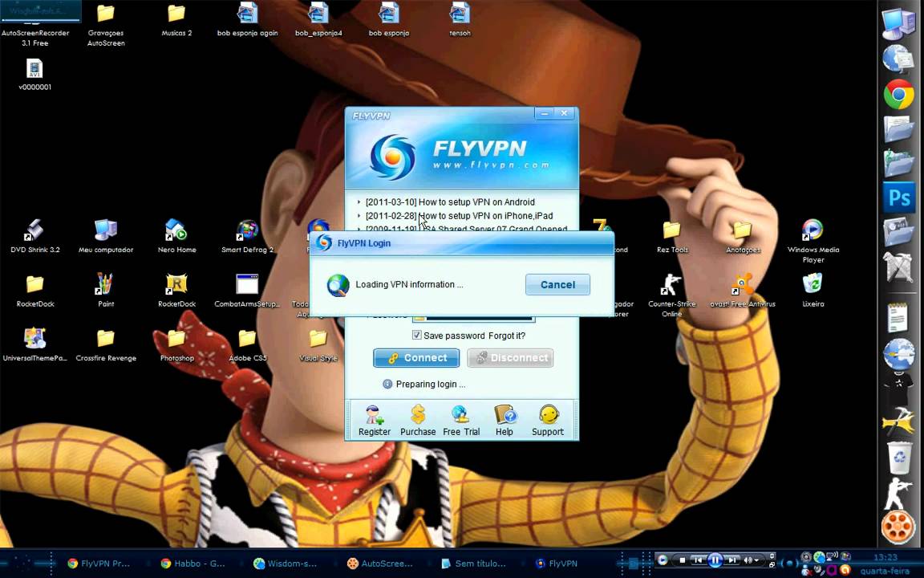Select the 'bob esponja again' video file
Image resolution: width=924 pixels, height=578 pixels.
248,20
